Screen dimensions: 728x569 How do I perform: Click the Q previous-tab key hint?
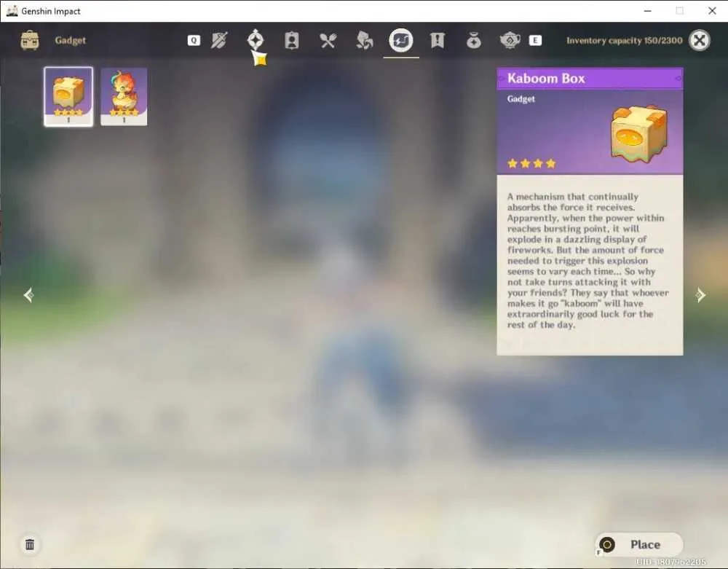click(x=194, y=40)
